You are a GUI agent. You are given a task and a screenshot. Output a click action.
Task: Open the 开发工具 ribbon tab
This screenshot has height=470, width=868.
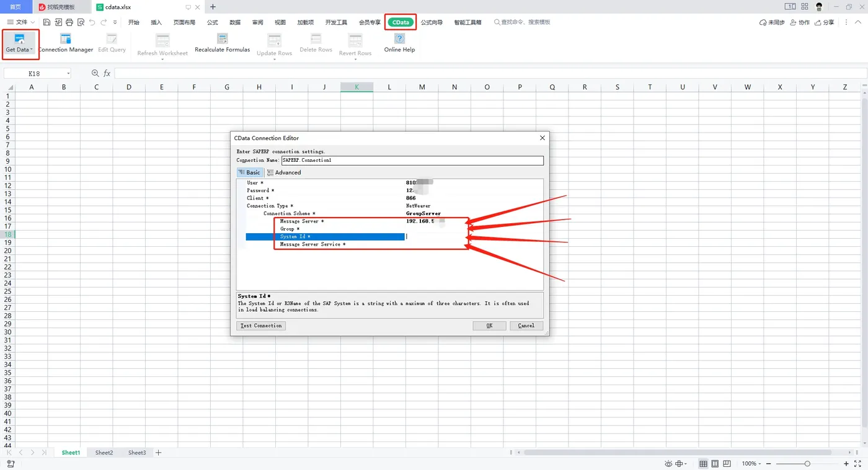click(x=335, y=22)
